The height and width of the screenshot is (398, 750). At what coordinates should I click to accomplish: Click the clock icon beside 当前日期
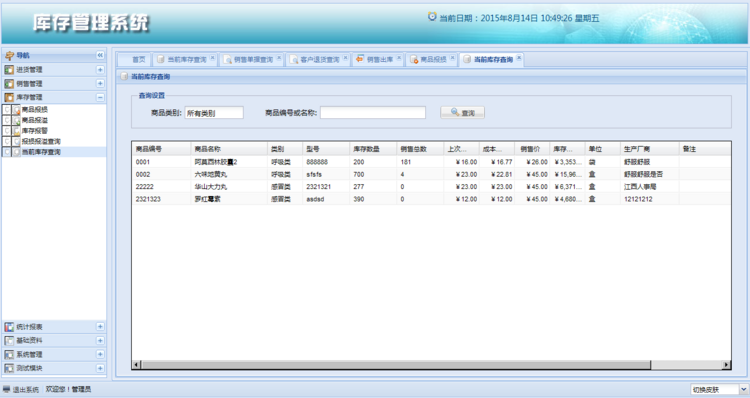[432, 17]
